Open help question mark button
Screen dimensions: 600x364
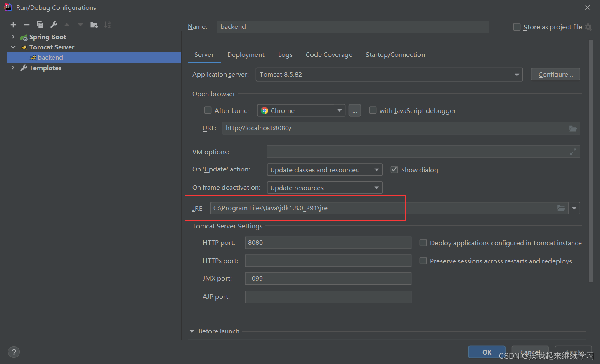(14, 352)
